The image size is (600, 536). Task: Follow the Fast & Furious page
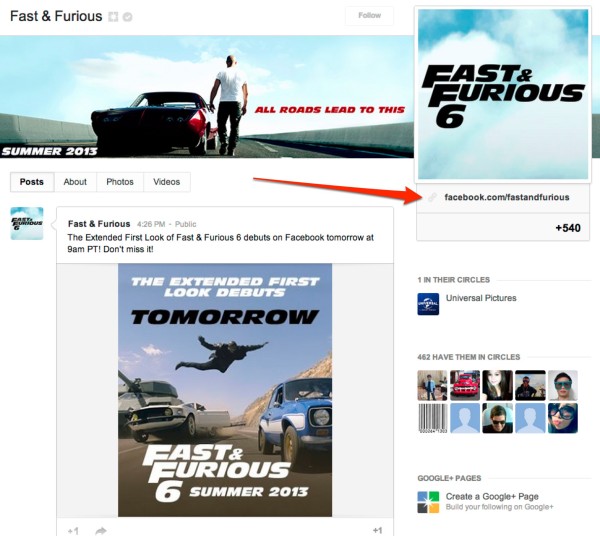tap(369, 15)
